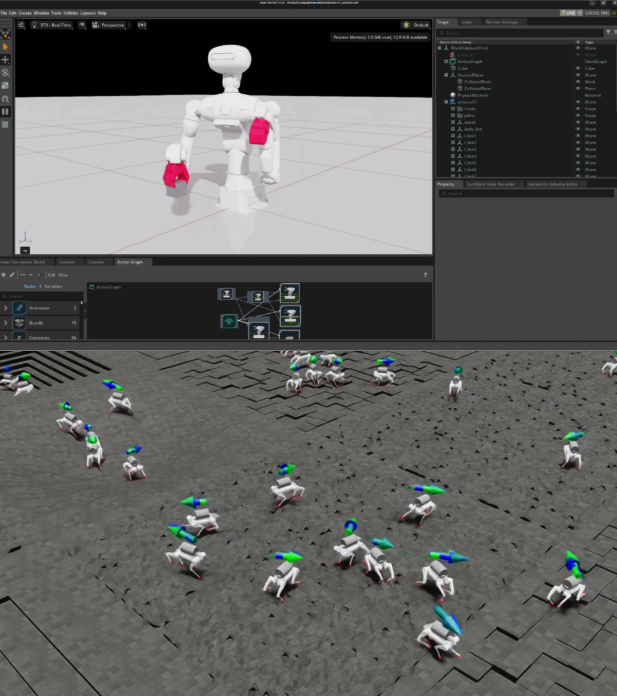Open the RTX - Real-Time renderer dropdown
Image resolution: width=617 pixels, height=696 pixels.
point(51,25)
